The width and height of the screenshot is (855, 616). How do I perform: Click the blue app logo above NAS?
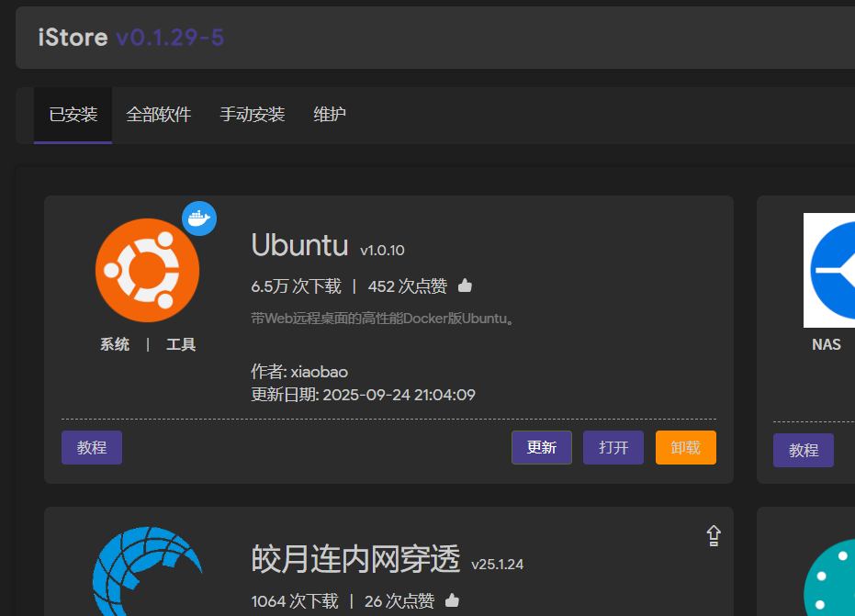pos(830,271)
